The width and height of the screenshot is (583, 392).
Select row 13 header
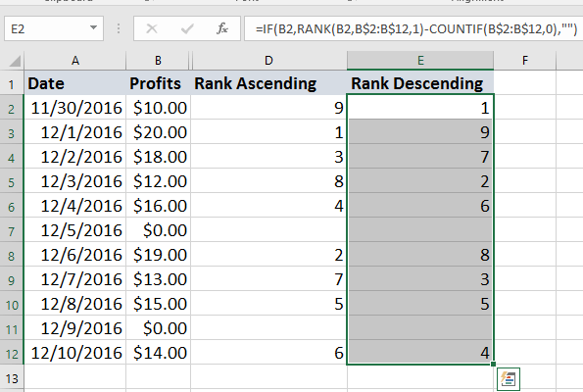12,378
